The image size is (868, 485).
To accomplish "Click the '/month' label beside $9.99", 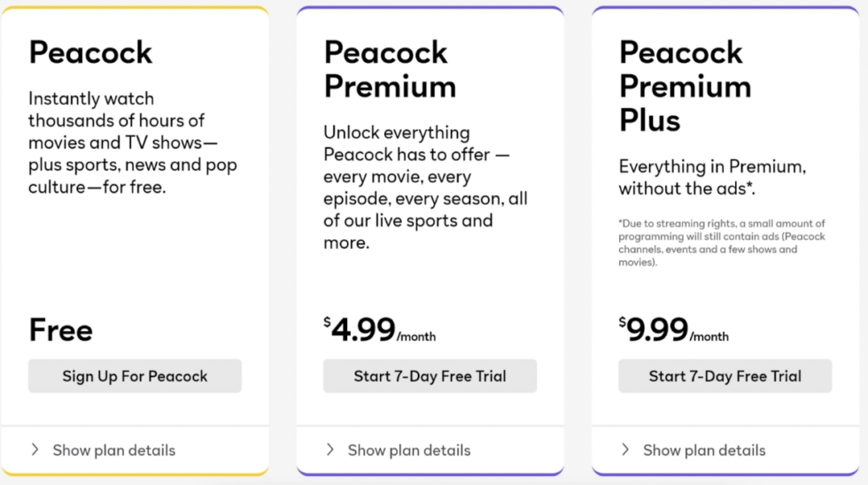I will pyautogui.click(x=709, y=336).
